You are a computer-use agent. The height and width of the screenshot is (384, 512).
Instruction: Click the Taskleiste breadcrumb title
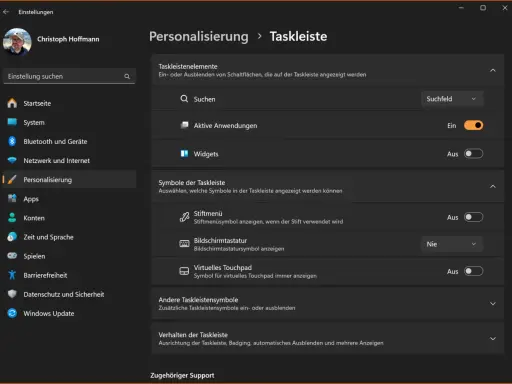[298, 36]
